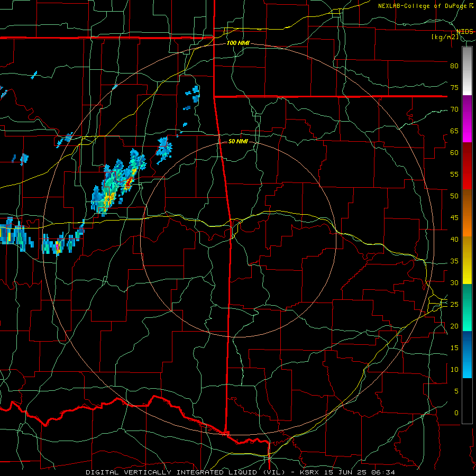Click the white segment of the color bar
Viewport: 476px width, 476px height.
467,71
